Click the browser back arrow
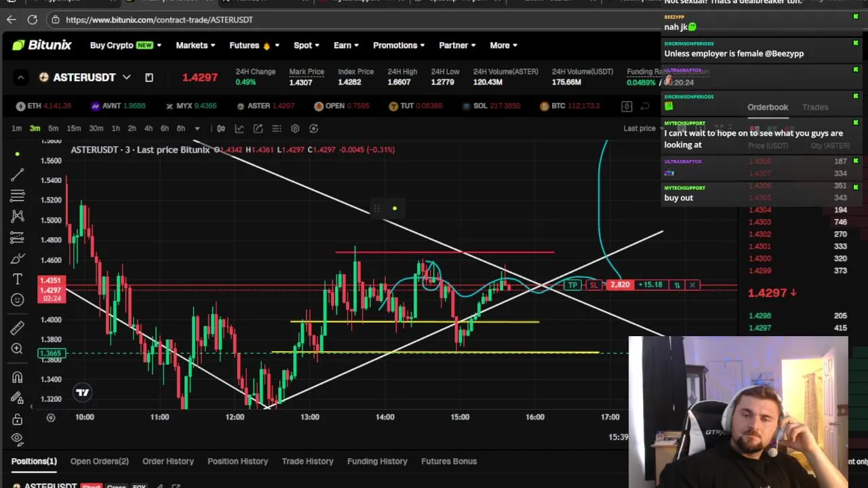The height and width of the screenshot is (488, 868). tap(11, 20)
